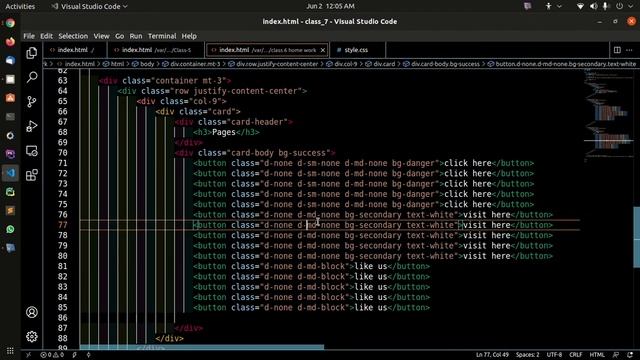Screen dimensions: 640x360
Task: Click HTML language mode in status bar
Action: coord(597,355)
